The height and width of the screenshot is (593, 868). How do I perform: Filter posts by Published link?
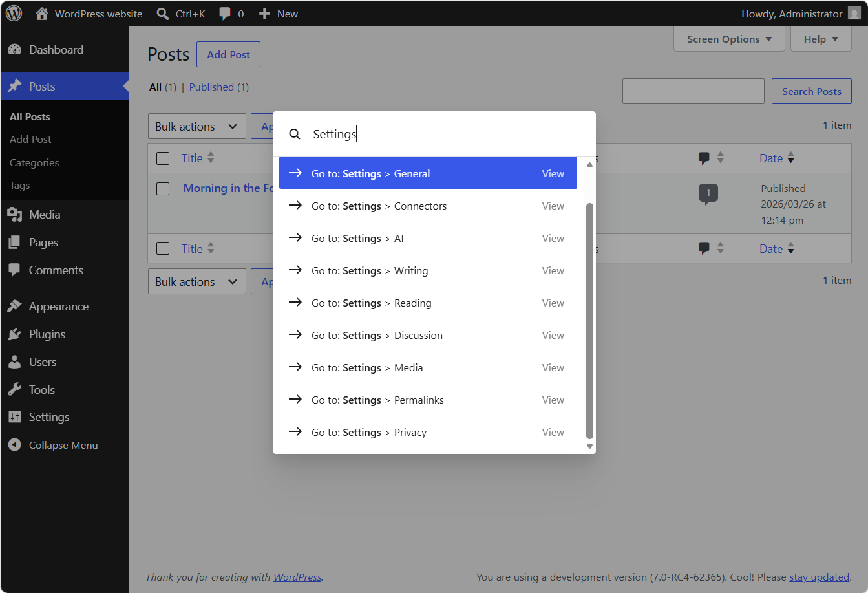click(211, 87)
